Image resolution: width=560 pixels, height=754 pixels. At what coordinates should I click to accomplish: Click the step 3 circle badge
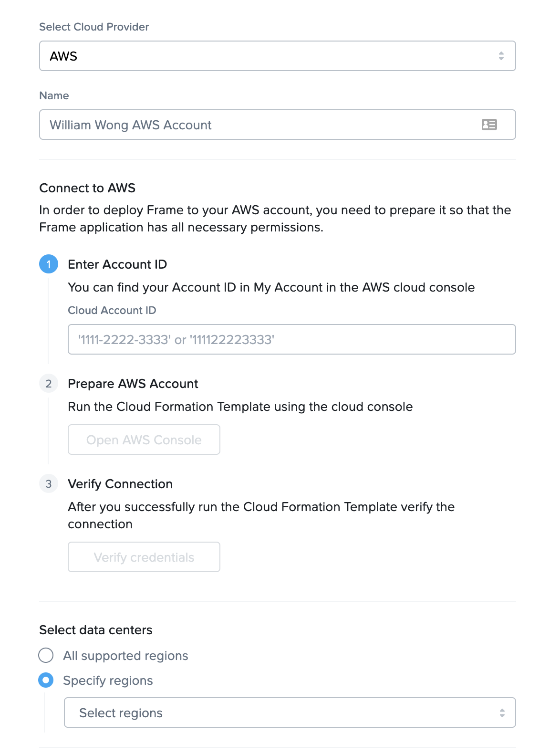[48, 484]
